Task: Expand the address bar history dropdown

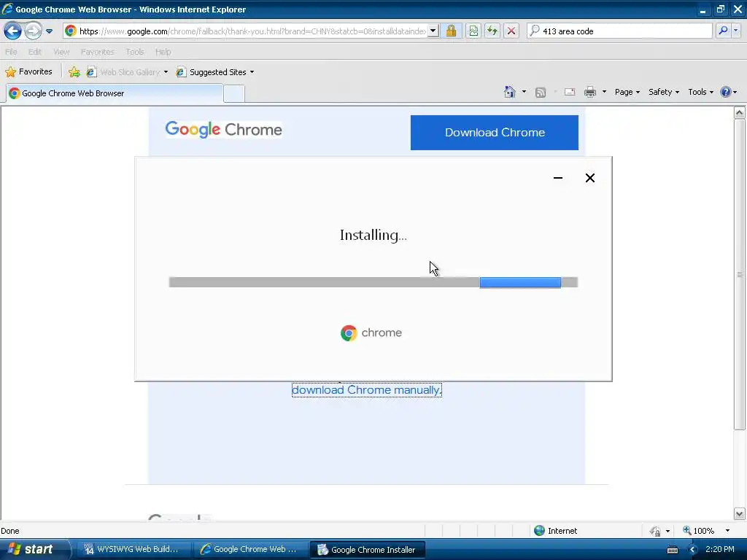Action: pos(433,31)
